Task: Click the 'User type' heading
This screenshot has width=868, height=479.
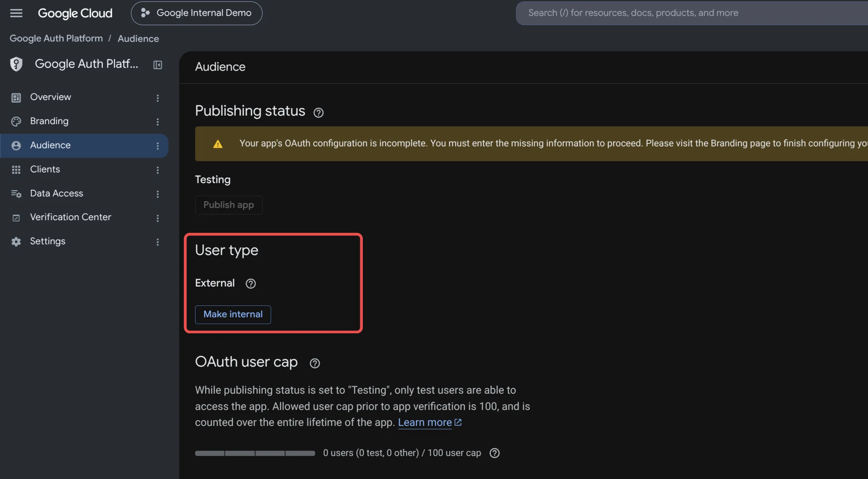Action: coord(226,250)
